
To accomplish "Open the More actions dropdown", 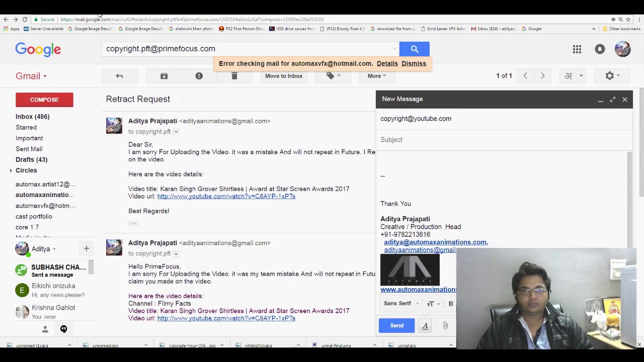I will click(x=377, y=76).
